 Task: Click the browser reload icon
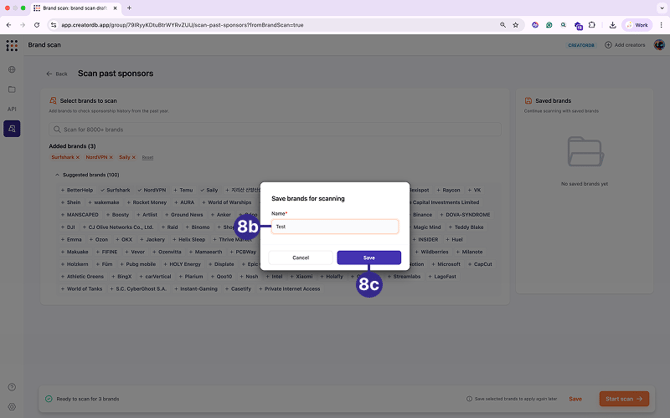coord(36,24)
